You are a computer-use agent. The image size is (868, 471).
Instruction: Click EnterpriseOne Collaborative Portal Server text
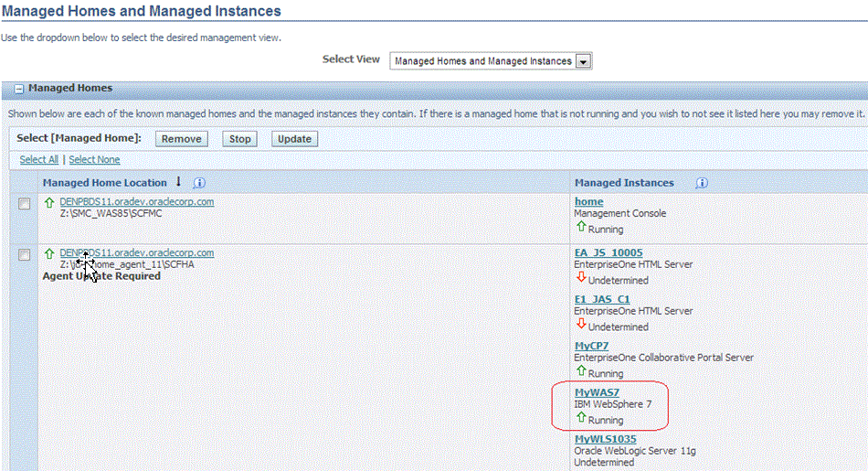(663, 358)
